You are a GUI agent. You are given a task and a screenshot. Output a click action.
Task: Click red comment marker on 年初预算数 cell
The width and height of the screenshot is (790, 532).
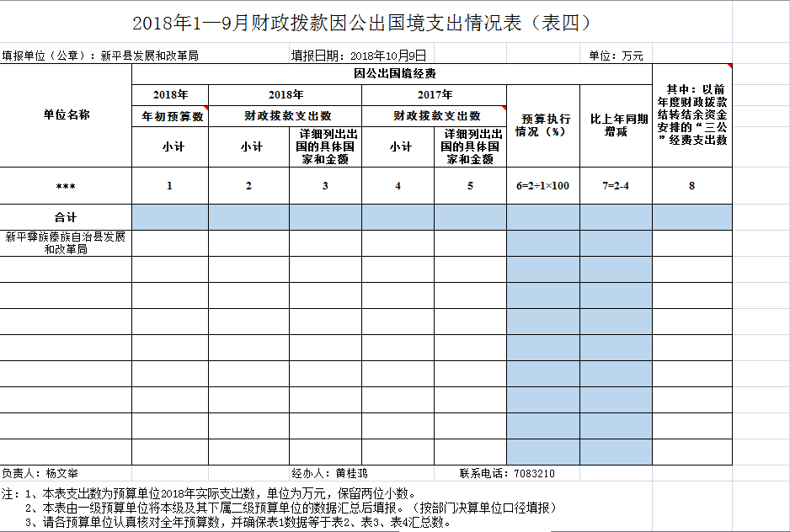(x=206, y=109)
